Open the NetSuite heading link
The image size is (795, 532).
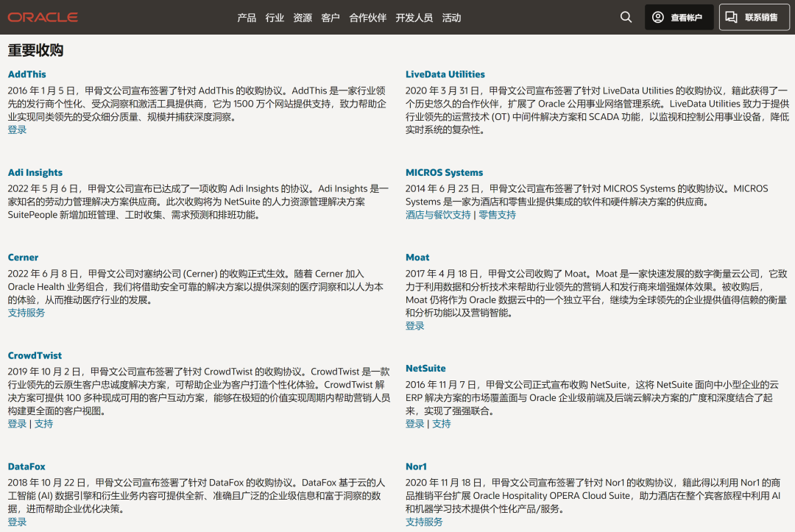pos(425,369)
